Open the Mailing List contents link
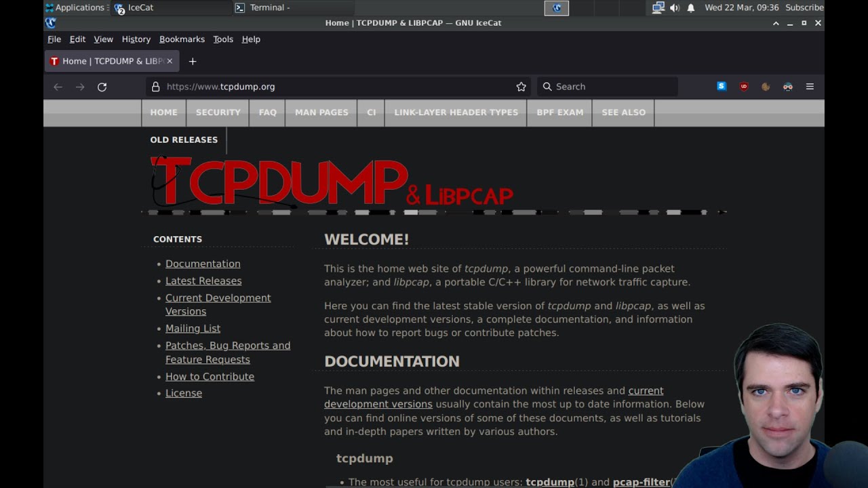868x488 pixels. pos(193,328)
